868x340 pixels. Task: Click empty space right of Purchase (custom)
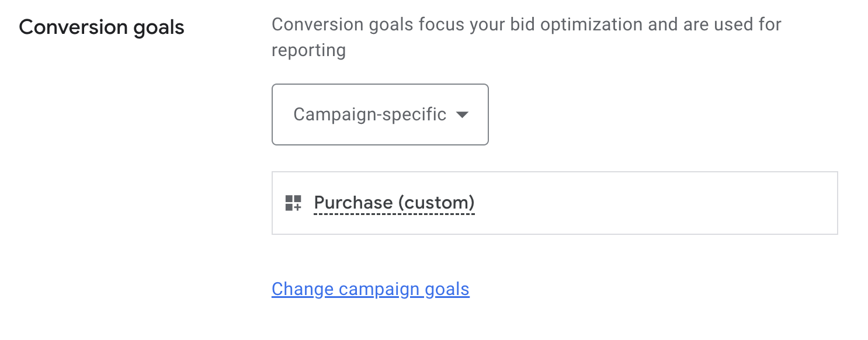(x=654, y=203)
